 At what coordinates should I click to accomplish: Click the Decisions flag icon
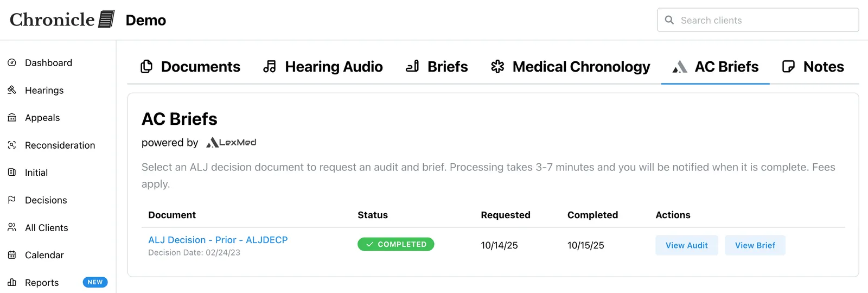[x=12, y=200]
